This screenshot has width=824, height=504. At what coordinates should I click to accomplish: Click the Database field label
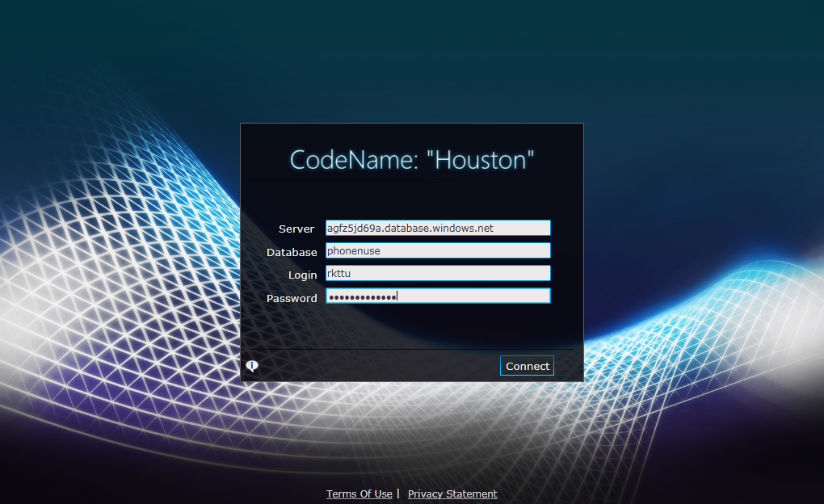(x=292, y=252)
